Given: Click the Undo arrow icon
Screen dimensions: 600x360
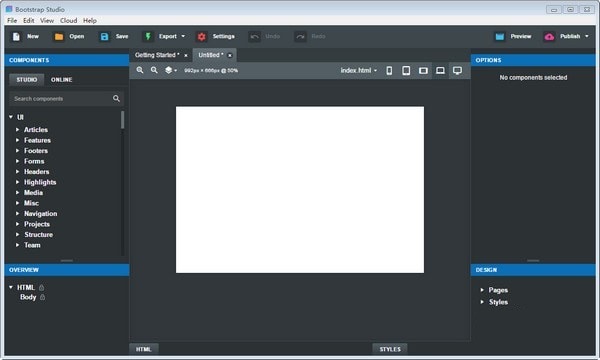Looking at the screenshot, I should coord(254,36).
